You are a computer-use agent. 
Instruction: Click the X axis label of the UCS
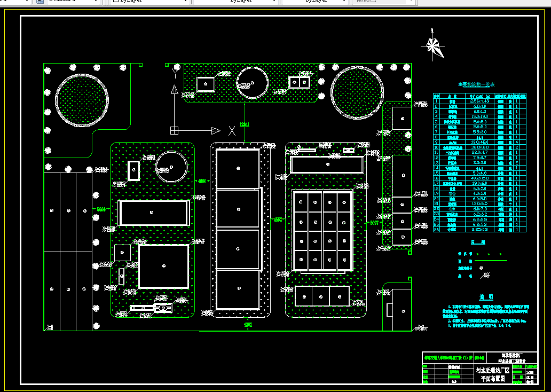click(x=232, y=131)
